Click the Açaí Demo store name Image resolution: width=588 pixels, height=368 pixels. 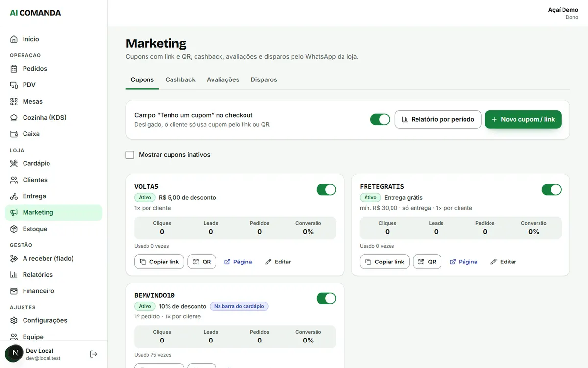tap(563, 10)
